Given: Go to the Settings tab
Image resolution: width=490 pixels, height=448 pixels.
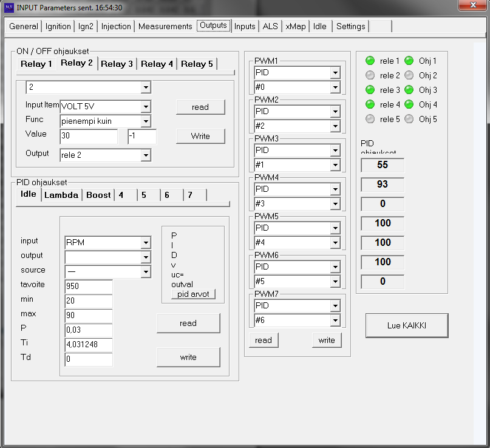Looking at the screenshot, I should (x=350, y=26).
